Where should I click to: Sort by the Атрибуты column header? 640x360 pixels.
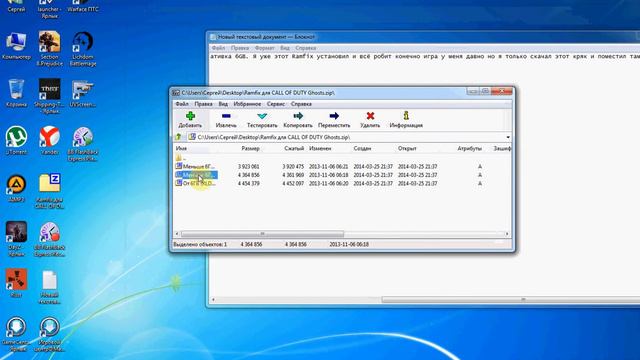coord(469,149)
